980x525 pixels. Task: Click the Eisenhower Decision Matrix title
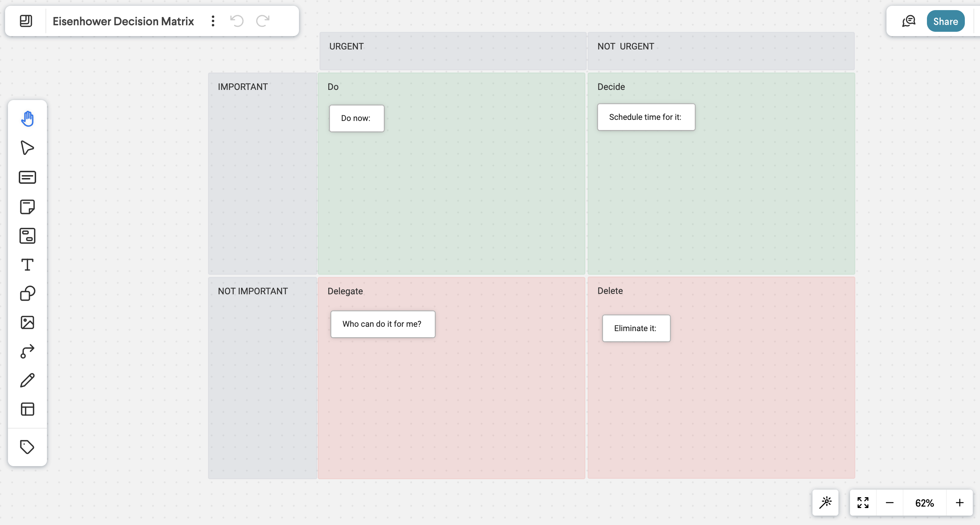pyautogui.click(x=123, y=21)
